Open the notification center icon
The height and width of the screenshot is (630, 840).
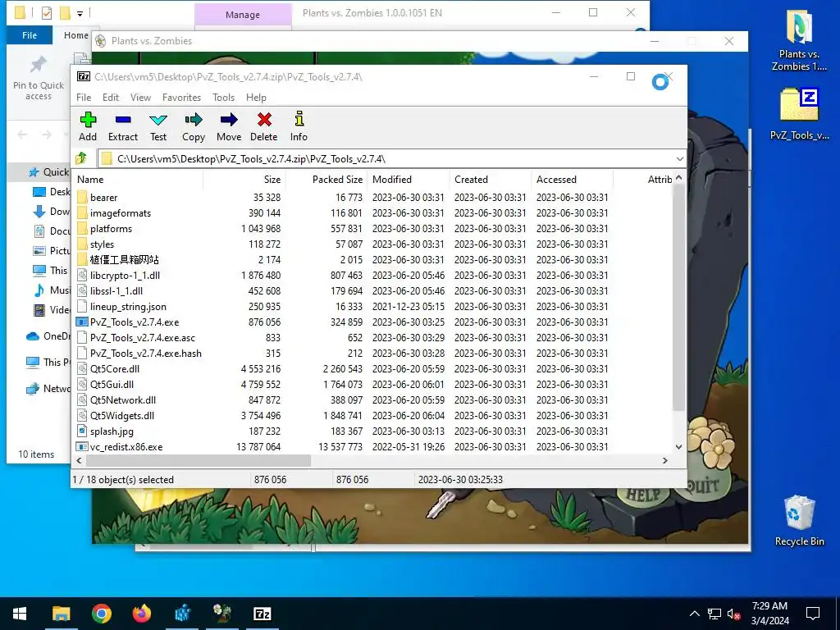tap(813, 614)
